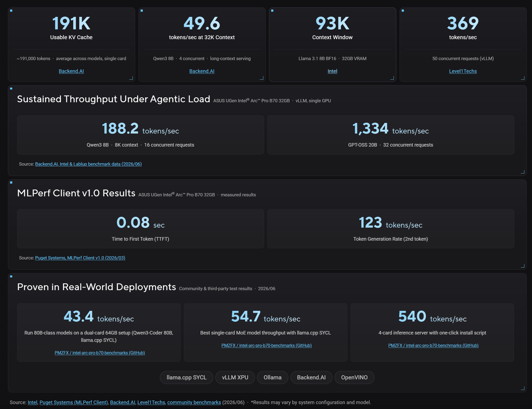Click 'Best single-card MoE model throughput' description
Image resolution: width=532 pixels, height=409 pixels.
[x=265, y=333]
